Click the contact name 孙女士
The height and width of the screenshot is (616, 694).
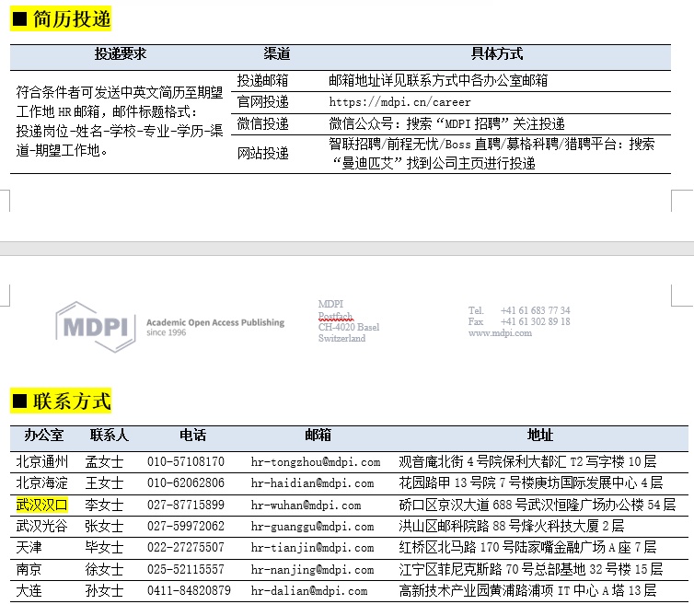point(104,591)
